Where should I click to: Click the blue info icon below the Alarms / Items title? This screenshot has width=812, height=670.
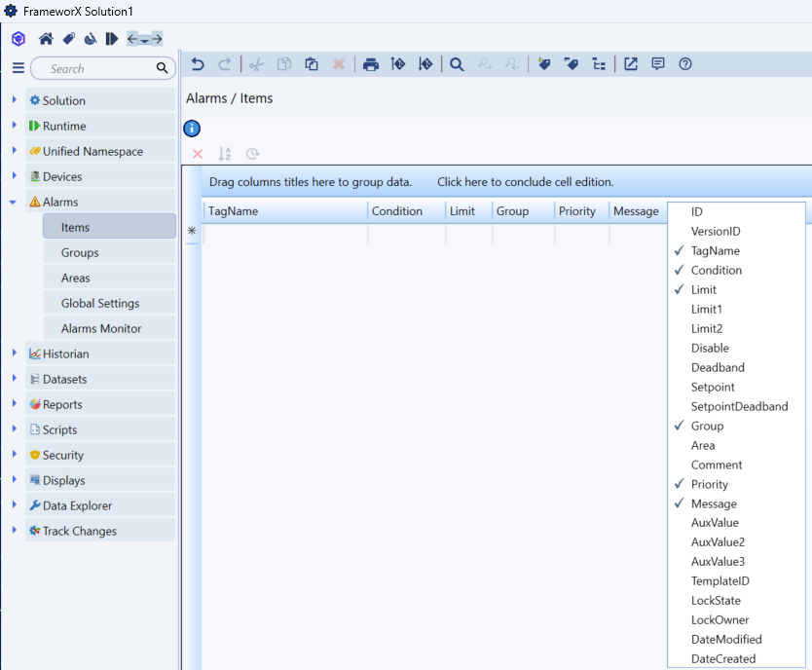click(x=192, y=129)
